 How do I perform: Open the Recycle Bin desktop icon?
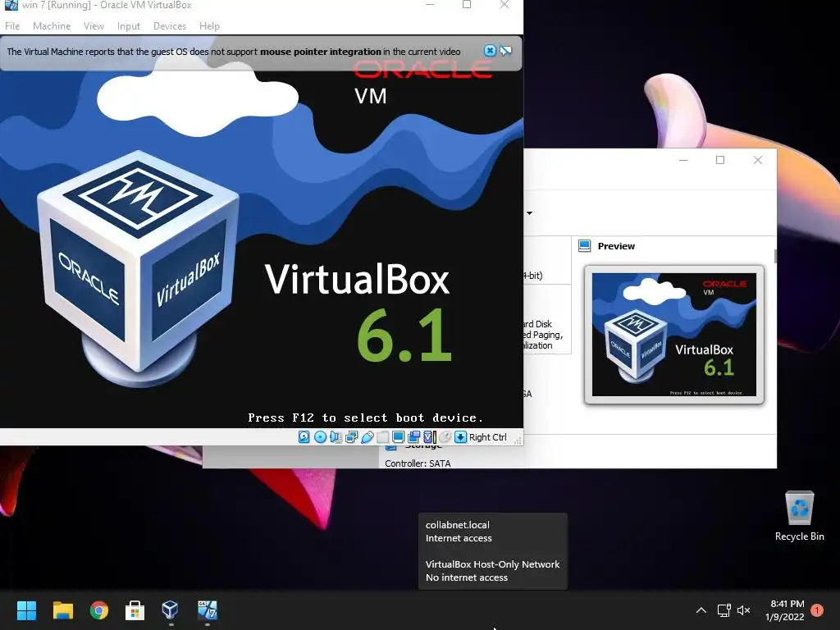pos(799,517)
